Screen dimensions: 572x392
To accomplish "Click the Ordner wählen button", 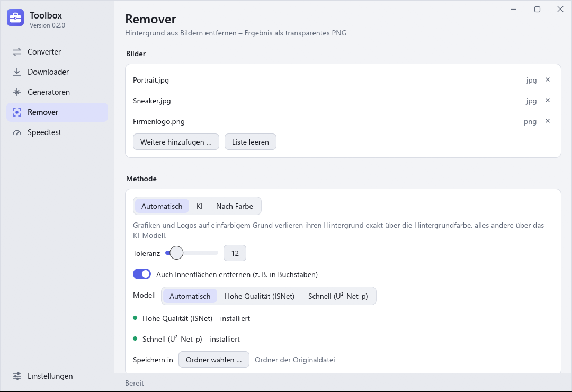I will [x=214, y=360].
